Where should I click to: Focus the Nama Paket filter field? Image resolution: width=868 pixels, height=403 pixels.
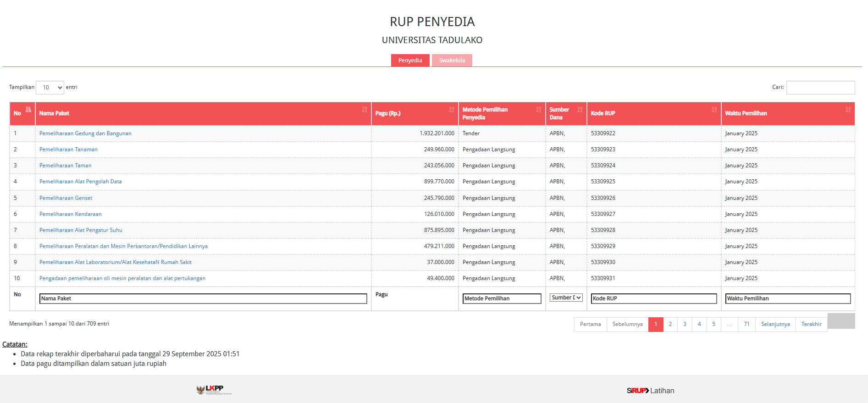pyautogui.click(x=203, y=298)
